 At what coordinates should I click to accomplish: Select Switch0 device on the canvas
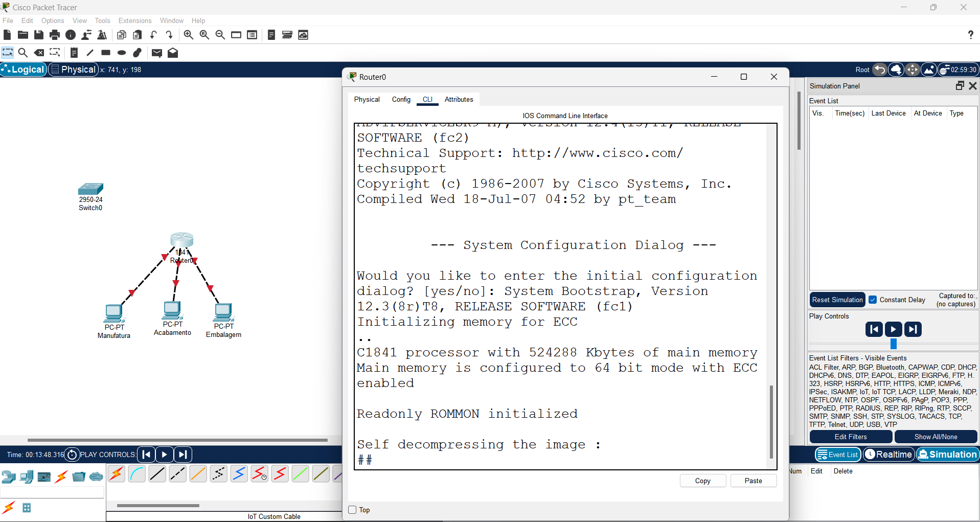pyautogui.click(x=90, y=189)
